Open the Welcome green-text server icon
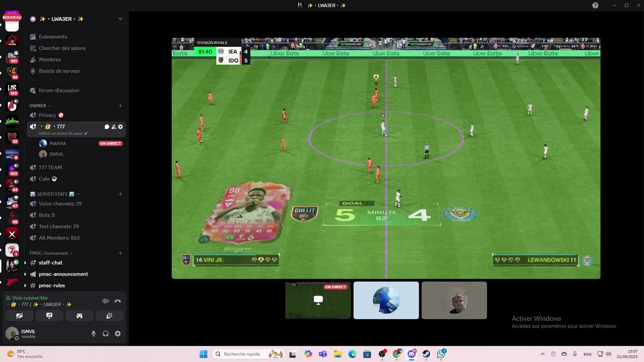644x362 pixels. [x=12, y=121]
